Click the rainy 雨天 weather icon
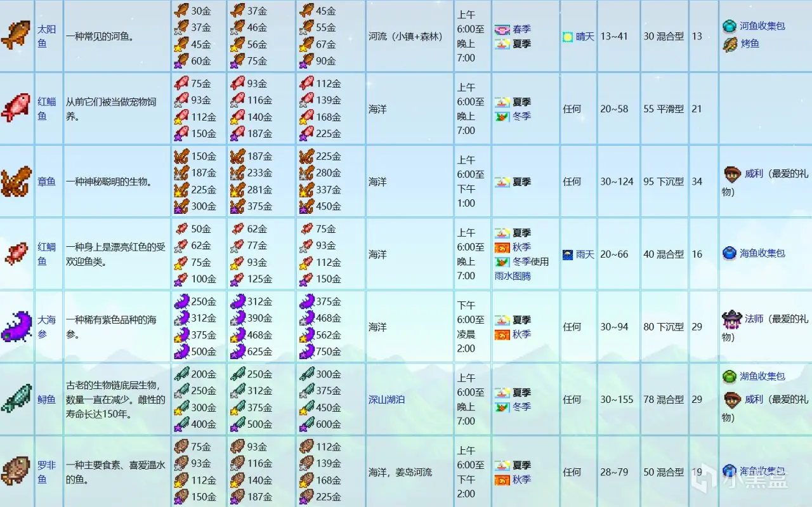Viewport: 812px width, 507px height. [567, 254]
